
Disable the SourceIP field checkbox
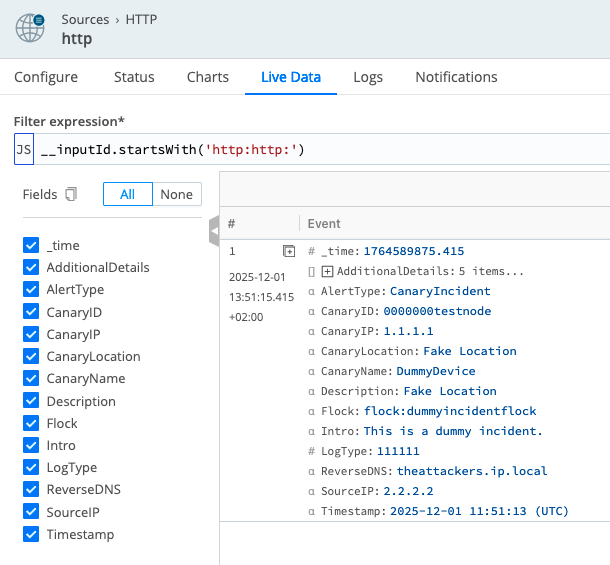tap(31, 512)
